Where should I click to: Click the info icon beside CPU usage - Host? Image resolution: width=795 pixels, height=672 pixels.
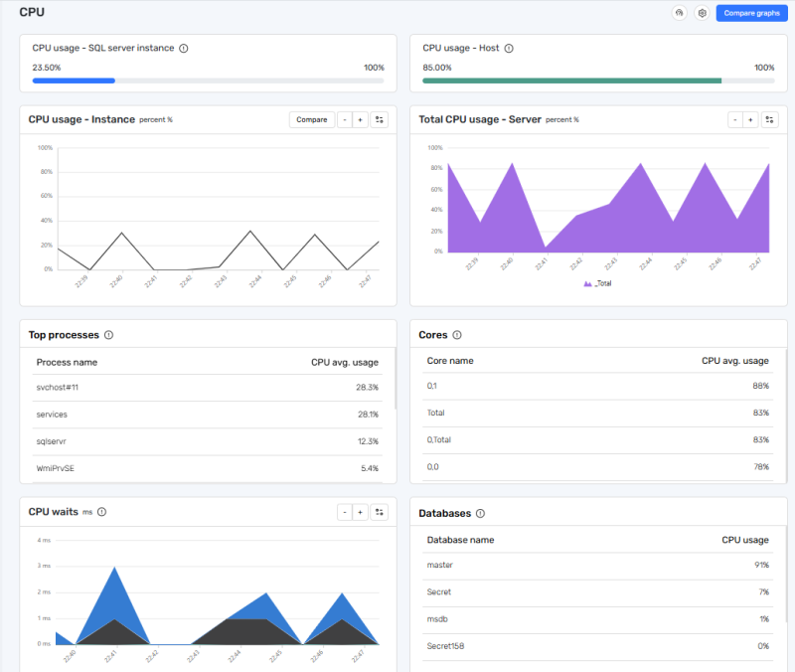[509, 48]
